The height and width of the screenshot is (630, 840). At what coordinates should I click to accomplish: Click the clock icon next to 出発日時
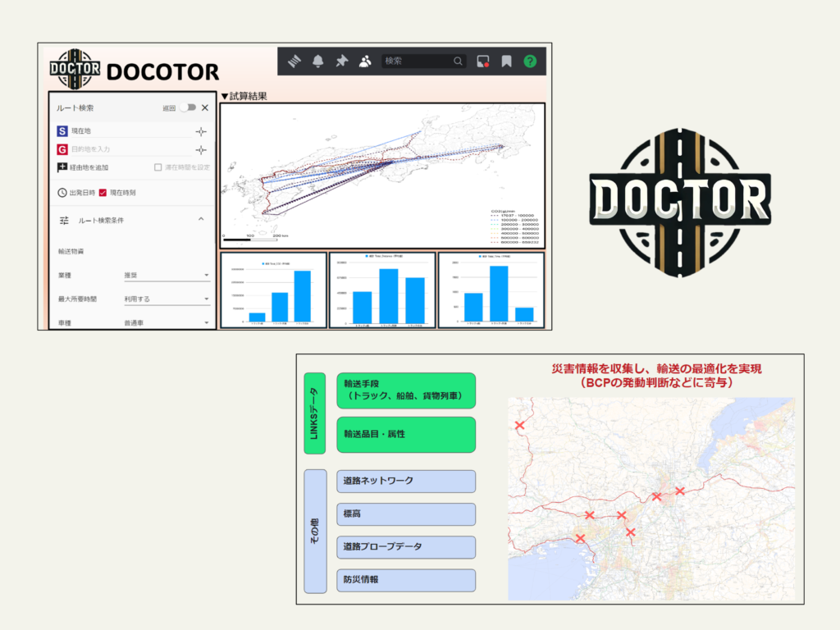coord(62,193)
